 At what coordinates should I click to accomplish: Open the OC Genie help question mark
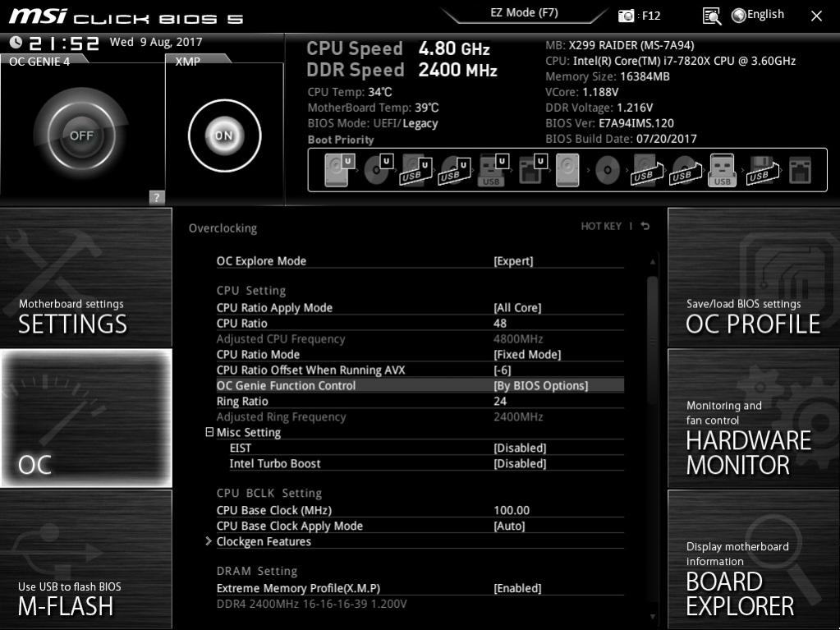tap(157, 197)
